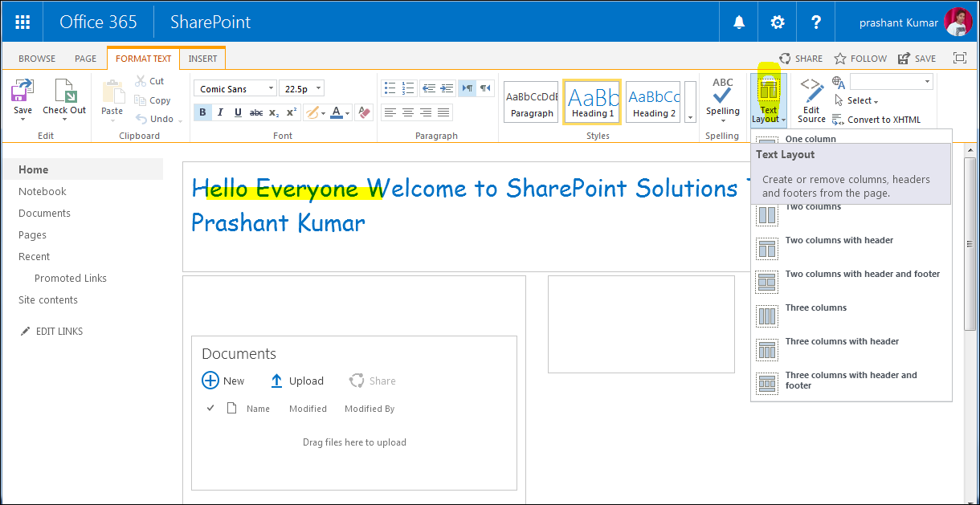The image size is (980, 505).
Task: Click Upload in Documents web part
Action: pyautogui.click(x=296, y=381)
